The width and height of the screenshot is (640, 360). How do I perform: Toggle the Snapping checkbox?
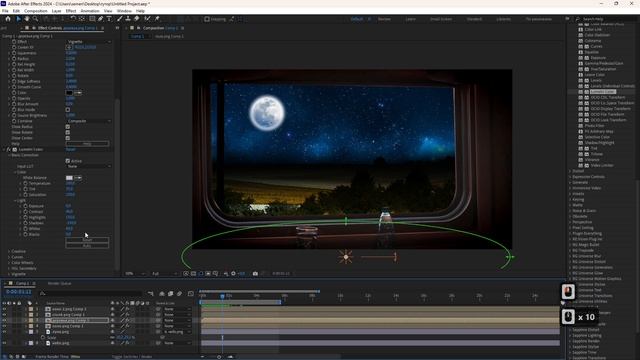[207, 19]
